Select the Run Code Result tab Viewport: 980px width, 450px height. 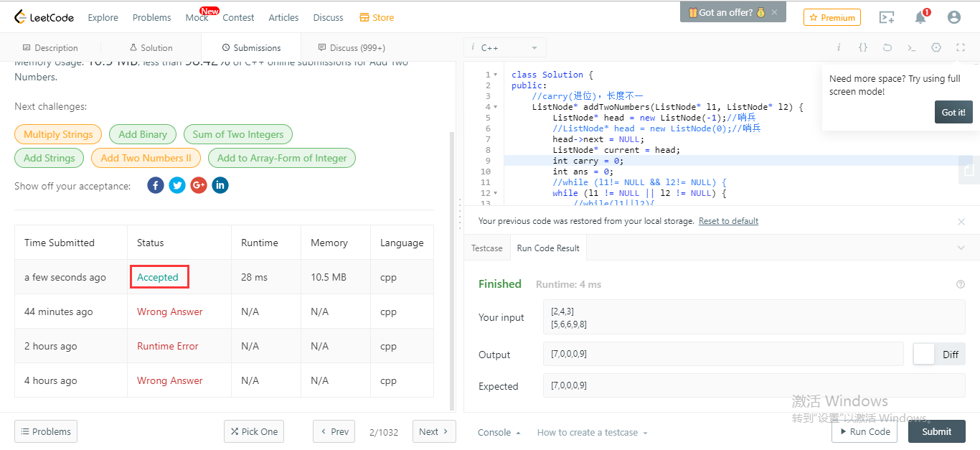click(548, 248)
